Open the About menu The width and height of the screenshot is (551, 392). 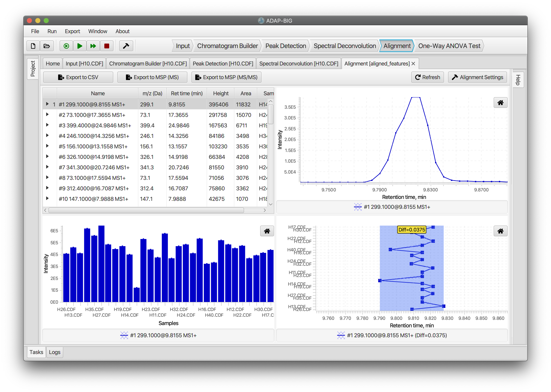click(122, 31)
